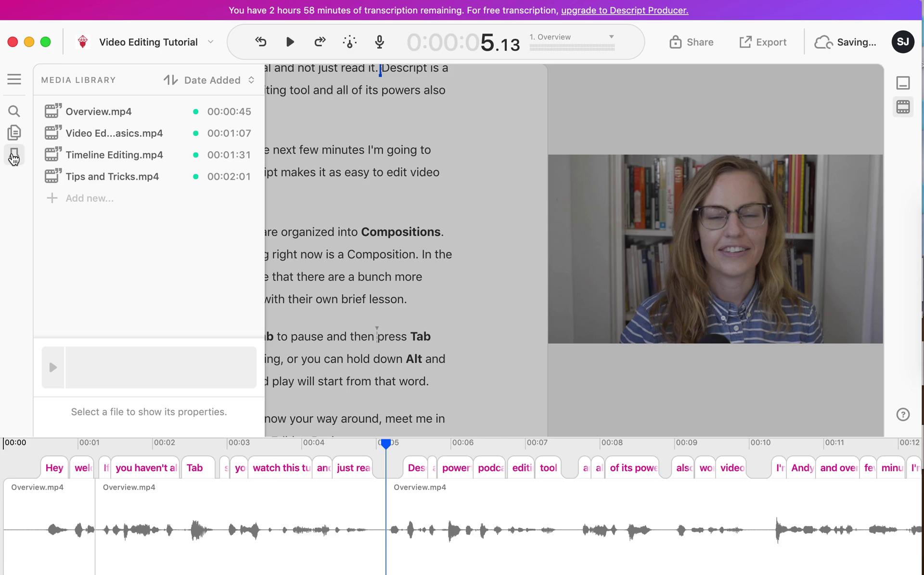Toggle the video preview panel icon
This screenshot has height=575, width=924.
click(x=903, y=107)
